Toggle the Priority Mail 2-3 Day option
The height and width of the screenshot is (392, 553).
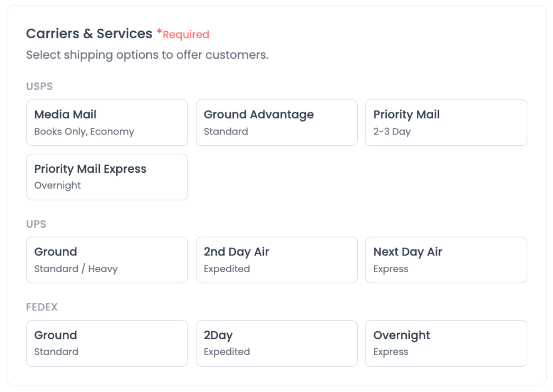coord(446,122)
